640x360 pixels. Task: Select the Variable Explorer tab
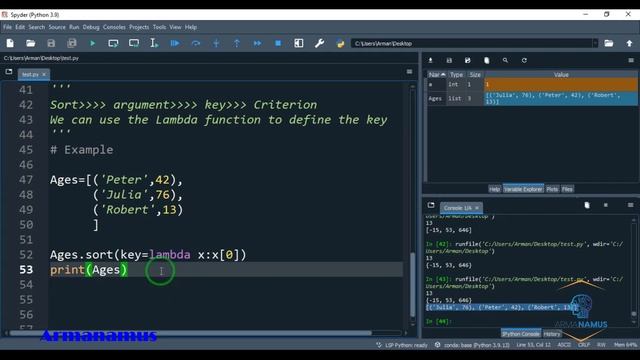523,189
